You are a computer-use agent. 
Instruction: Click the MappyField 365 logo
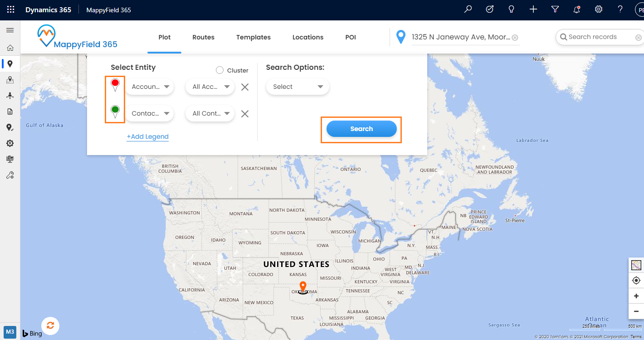pos(77,37)
